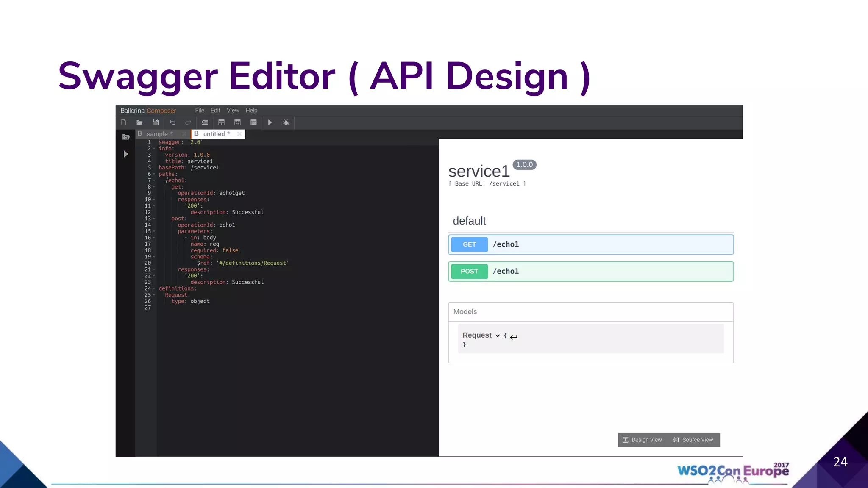Viewport: 868px width, 488px height.
Task: Fold the paths block at line 6
Action: (x=154, y=174)
